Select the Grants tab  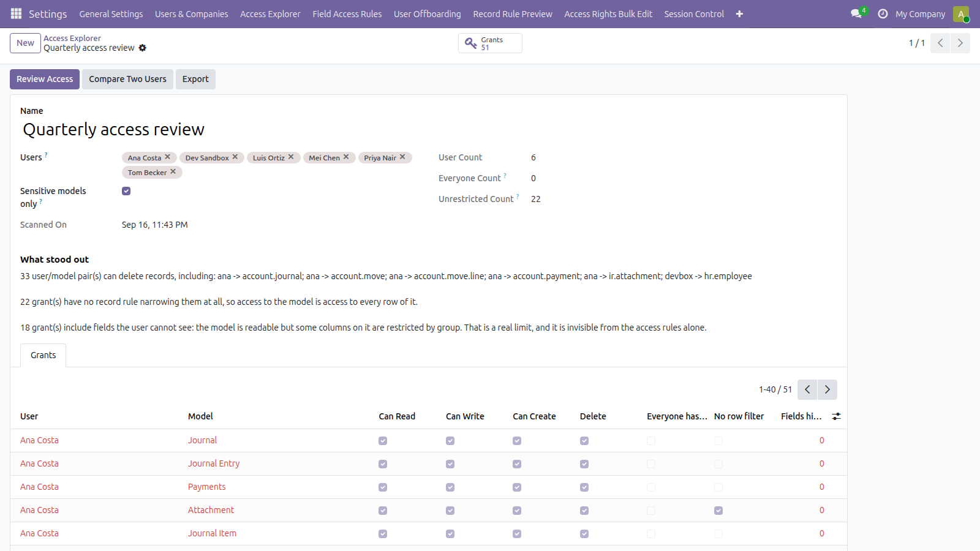pos(43,355)
